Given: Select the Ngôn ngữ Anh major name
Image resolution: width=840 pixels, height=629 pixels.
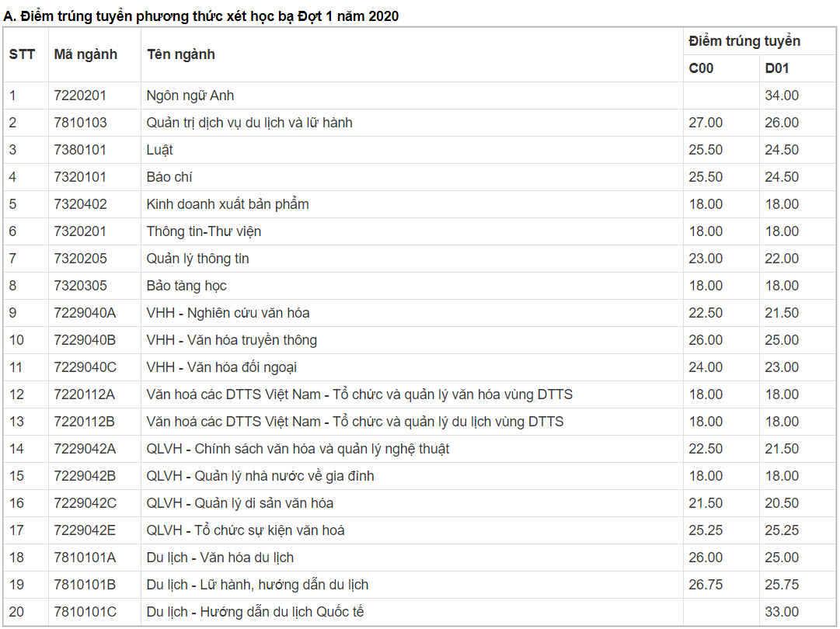Looking at the screenshot, I should coord(190,96).
